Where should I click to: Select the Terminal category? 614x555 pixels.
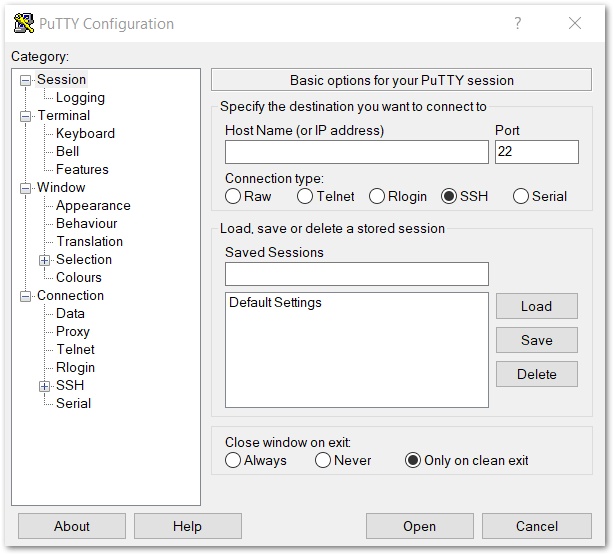point(64,116)
